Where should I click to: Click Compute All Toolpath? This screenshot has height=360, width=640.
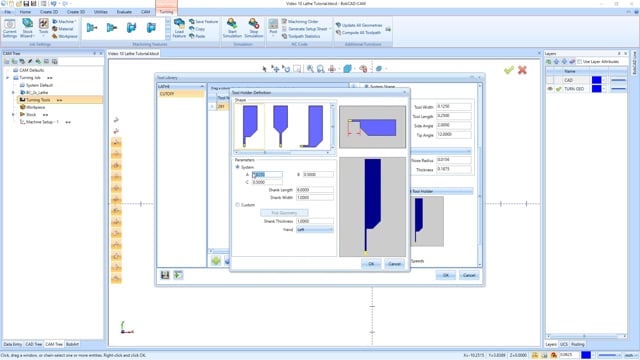click(358, 32)
